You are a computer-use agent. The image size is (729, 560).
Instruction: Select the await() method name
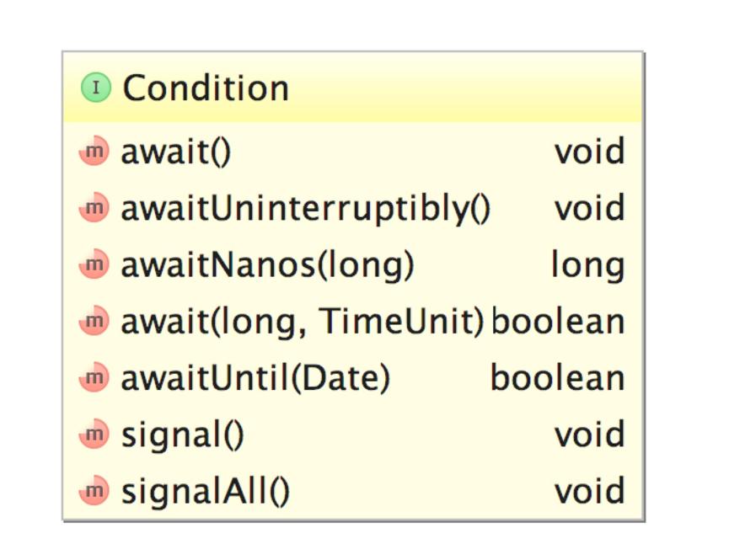[176, 152]
